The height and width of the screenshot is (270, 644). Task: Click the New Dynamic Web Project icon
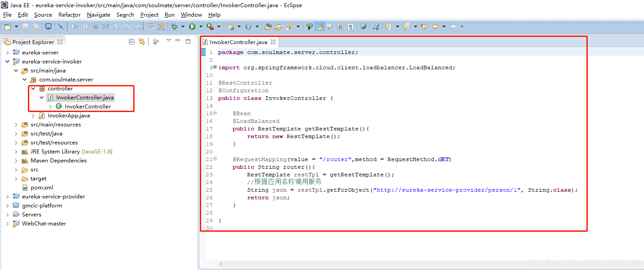[x=231, y=27]
